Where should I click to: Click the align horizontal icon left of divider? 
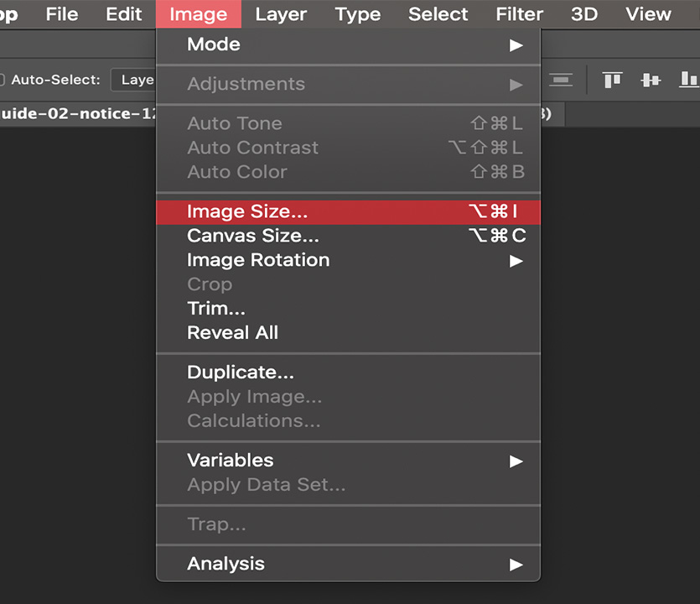point(561,80)
